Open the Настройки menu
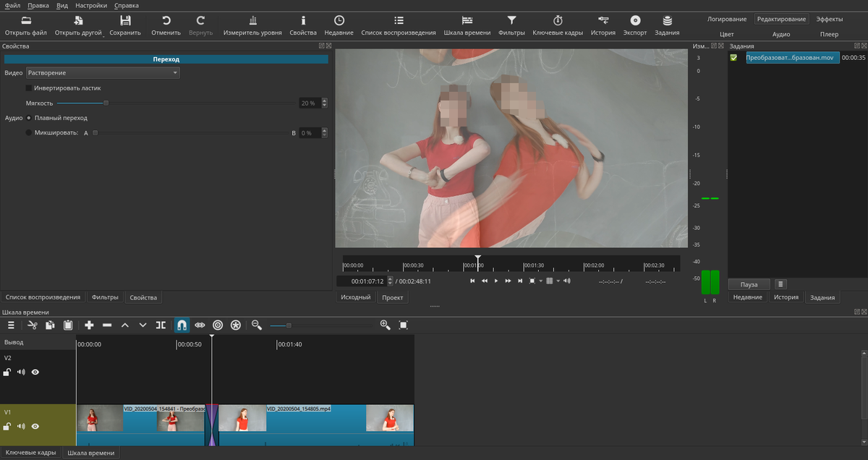Screen dimensions: 868x460 91,5
